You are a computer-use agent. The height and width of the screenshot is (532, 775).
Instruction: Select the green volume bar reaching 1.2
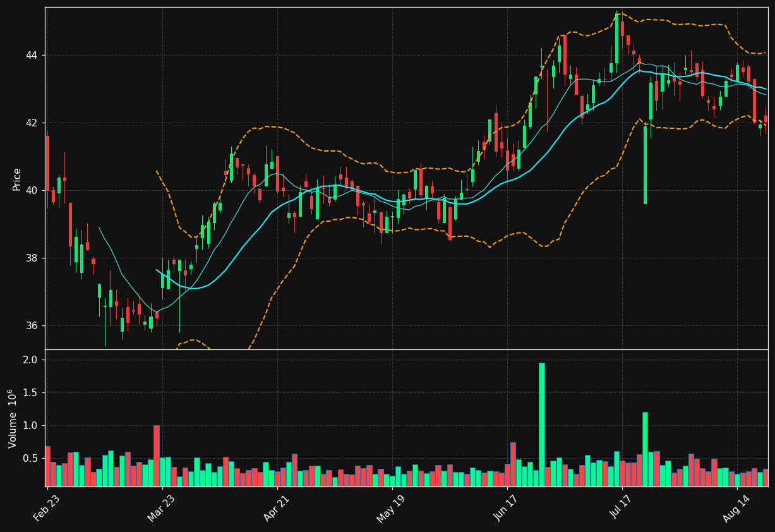645,449
